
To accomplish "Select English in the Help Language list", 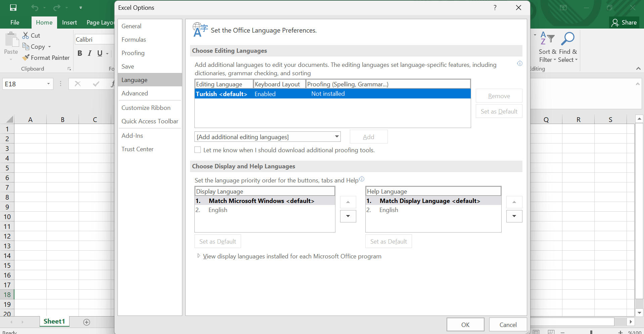I will (x=433, y=210).
